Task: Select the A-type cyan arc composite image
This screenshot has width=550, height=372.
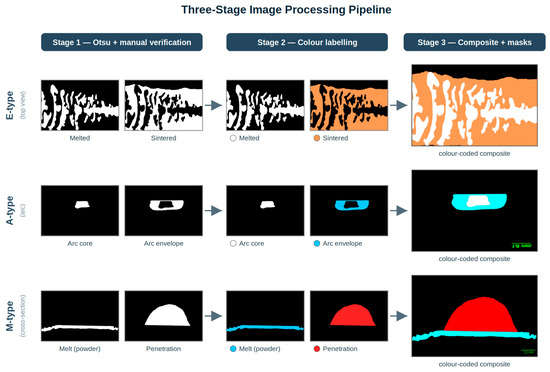Action: (474, 211)
